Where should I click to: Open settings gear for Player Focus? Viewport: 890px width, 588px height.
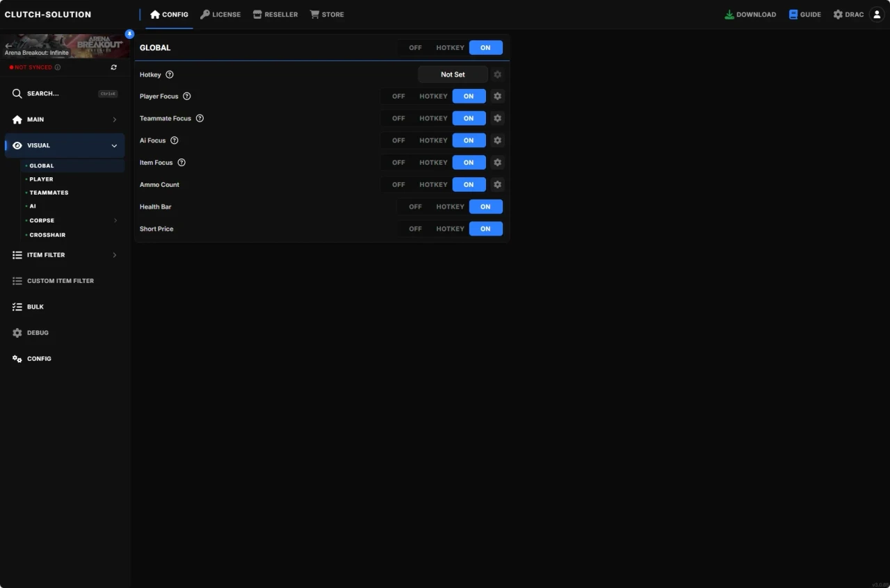click(498, 96)
